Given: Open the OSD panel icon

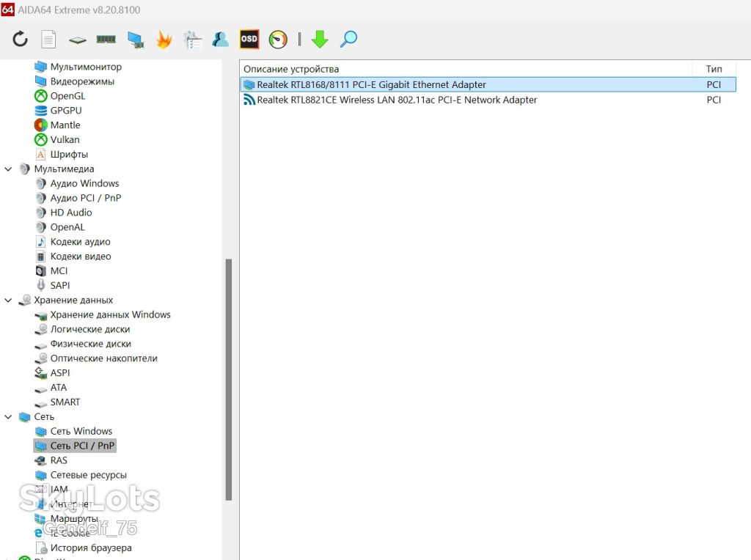Looking at the screenshot, I should (249, 39).
